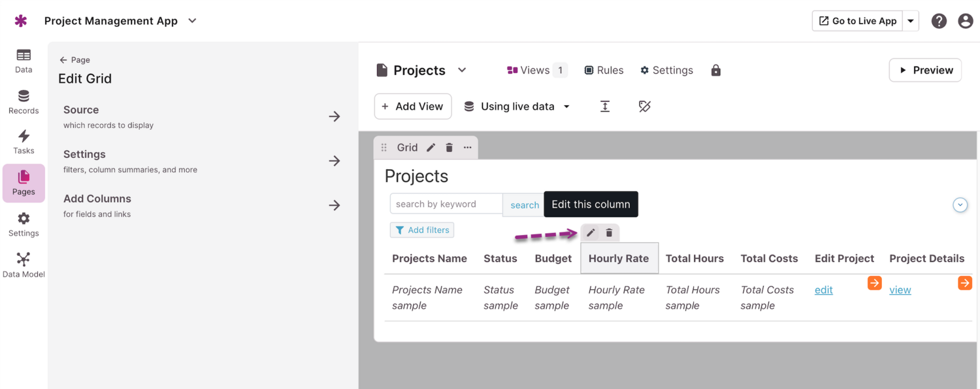Click the search by keyword field
Viewport: 980px width, 389px height.
(446, 204)
